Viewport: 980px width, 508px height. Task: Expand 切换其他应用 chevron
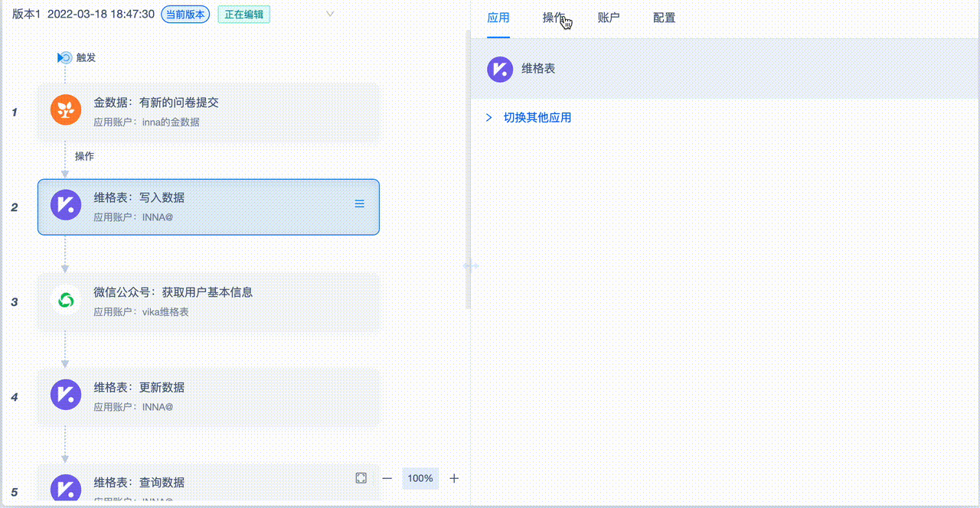489,118
